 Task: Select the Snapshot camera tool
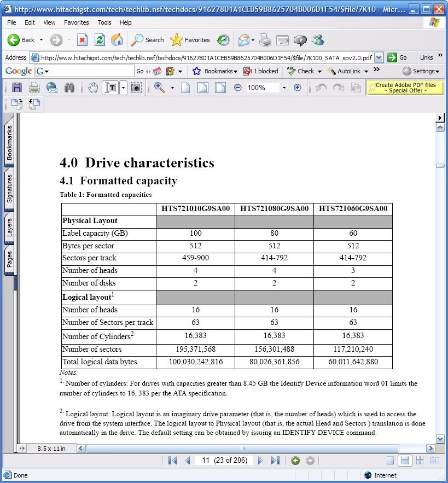pyautogui.click(x=136, y=88)
